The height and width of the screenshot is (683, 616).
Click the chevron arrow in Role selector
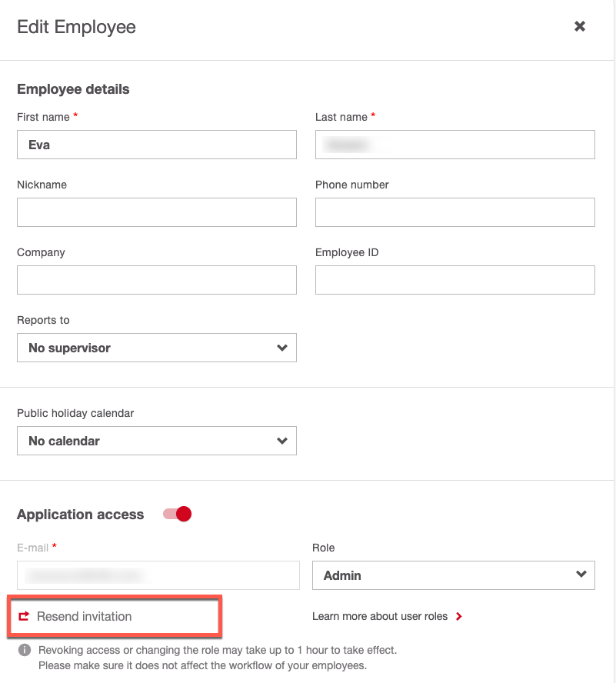click(x=581, y=575)
